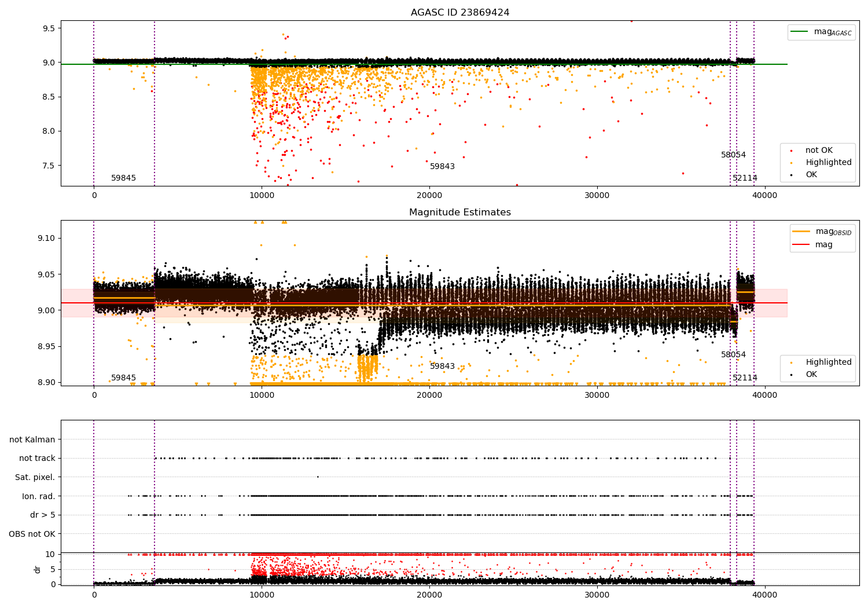
Task: Click 'Highlighted' in Magnitude Estimates legend
Action: point(829,362)
